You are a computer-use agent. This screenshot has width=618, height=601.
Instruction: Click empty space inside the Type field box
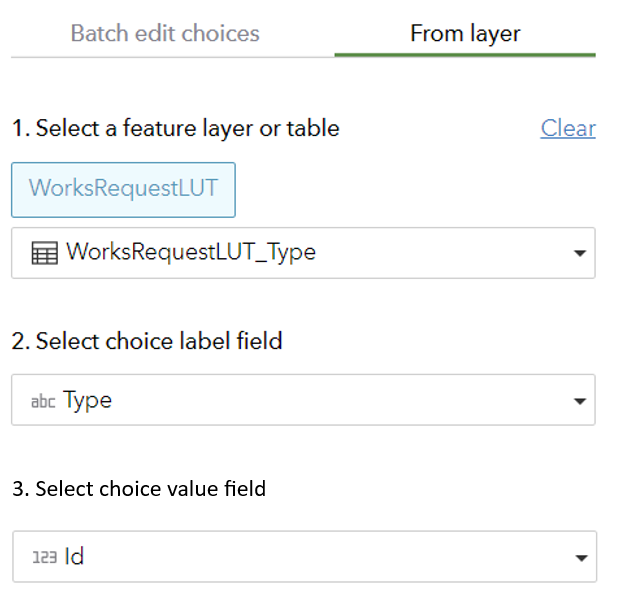click(330, 400)
